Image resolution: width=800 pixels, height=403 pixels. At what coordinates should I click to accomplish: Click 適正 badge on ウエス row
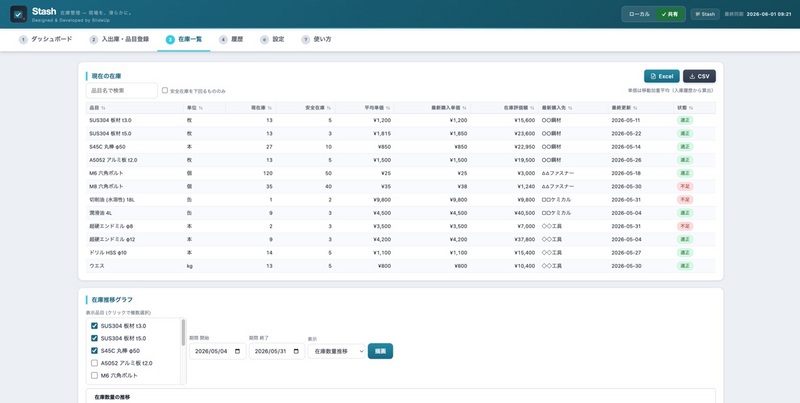(x=685, y=266)
